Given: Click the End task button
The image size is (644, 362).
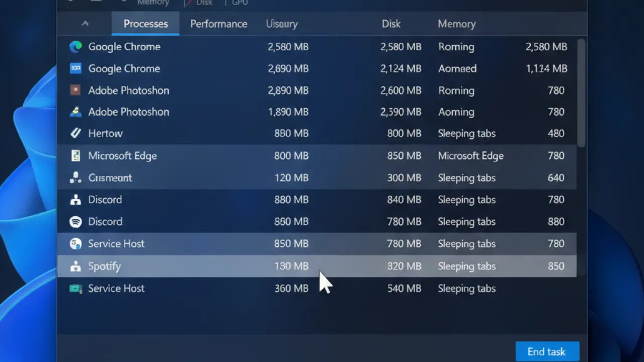Looking at the screenshot, I should tap(547, 351).
